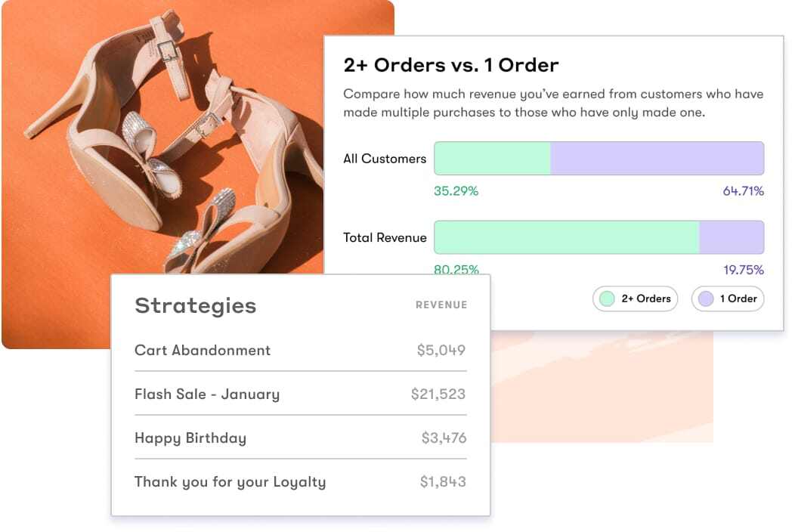The height and width of the screenshot is (532, 795).
Task: Click the purple segment of All Customers bar
Action: tap(657, 158)
